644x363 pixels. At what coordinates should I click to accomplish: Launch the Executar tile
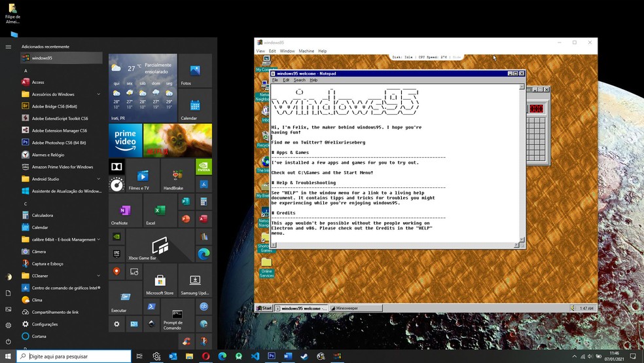click(125, 297)
